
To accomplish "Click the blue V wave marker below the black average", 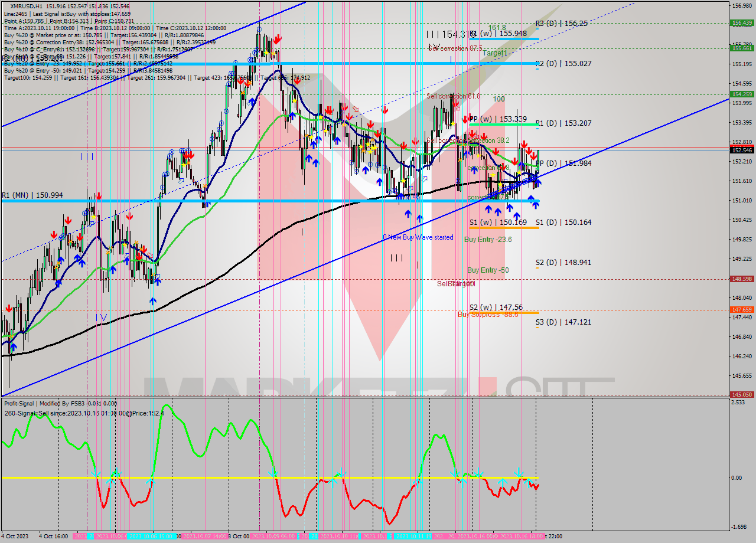I will coord(103,318).
